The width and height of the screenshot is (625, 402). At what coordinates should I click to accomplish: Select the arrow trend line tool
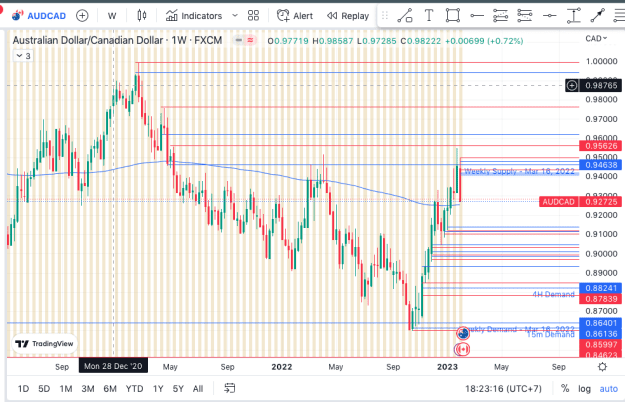(x=597, y=16)
